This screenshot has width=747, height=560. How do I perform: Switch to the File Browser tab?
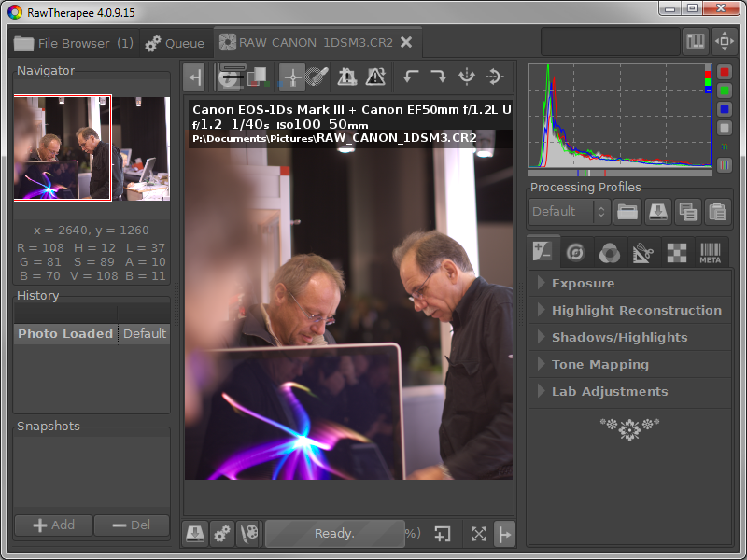73,43
